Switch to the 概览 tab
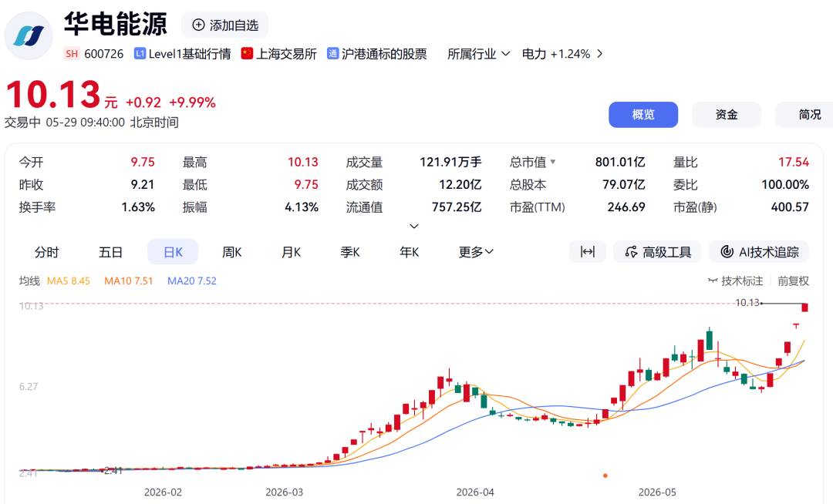Viewport: 833px width, 504px height. tap(643, 115)
